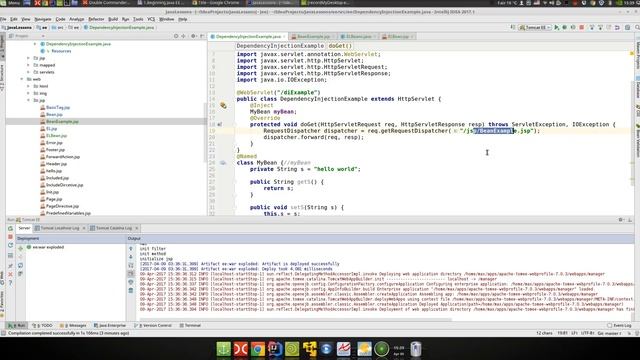The width and height of the screenshot is (640, 360).
Task: Open the VCS menu
Action: [151, 19]
